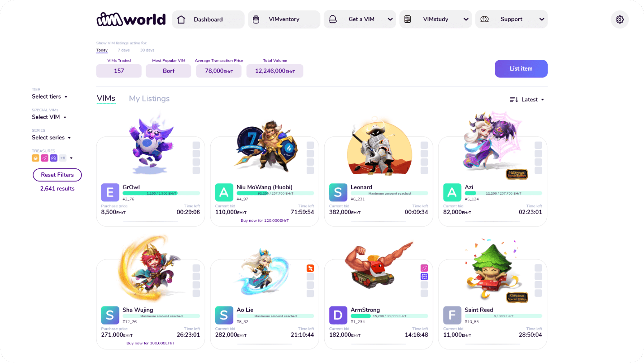Open settings via the gear icon
The width and height of the screenshot is (644, 363).
[x=620, y=19]
